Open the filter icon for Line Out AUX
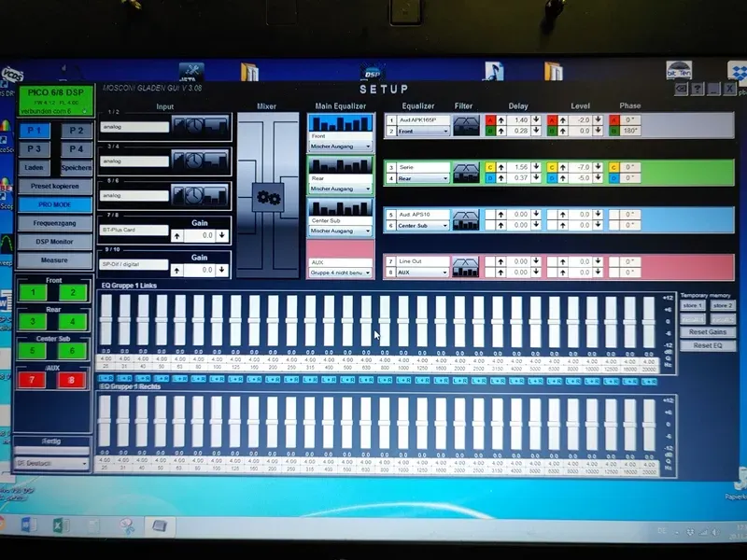Viewport: 747px width, 560px height. [466, 267]
